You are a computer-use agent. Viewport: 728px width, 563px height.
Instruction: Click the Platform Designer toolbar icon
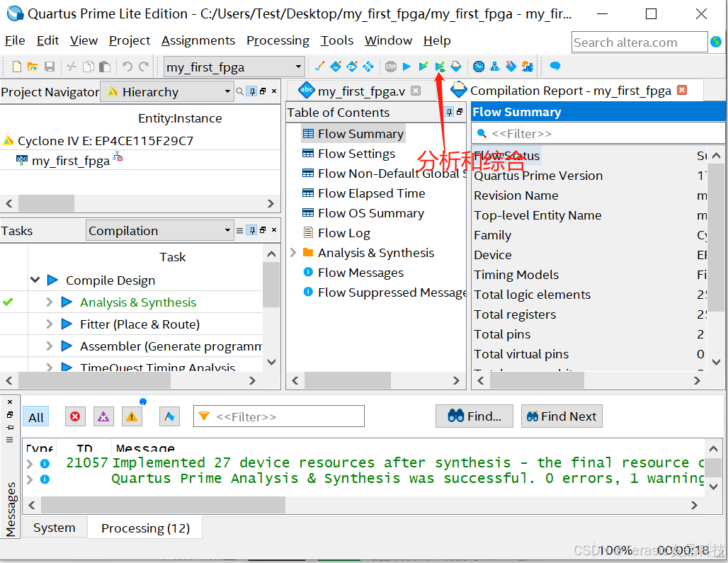pos(528,67)
